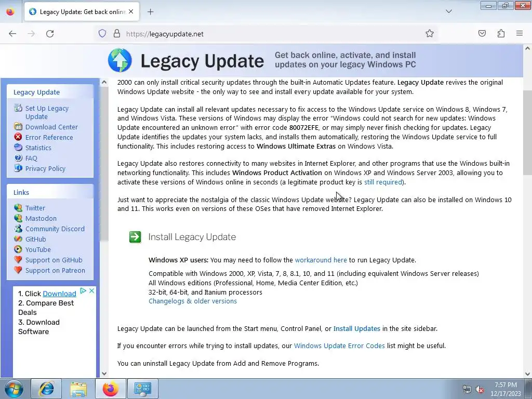This screenshot has height=399, width=532.
Task: Click the green Install Legacy Update arrow icon
Action: point(135,237)
